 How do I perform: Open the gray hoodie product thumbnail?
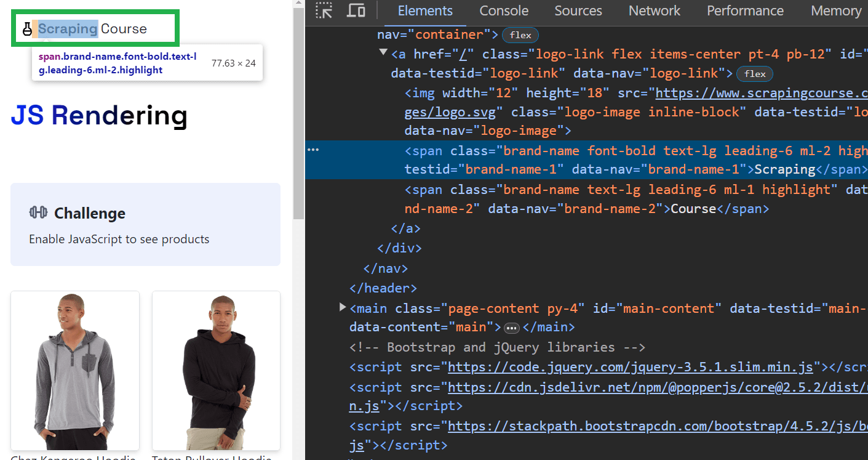pyautogui.click(x=75, y=370)
